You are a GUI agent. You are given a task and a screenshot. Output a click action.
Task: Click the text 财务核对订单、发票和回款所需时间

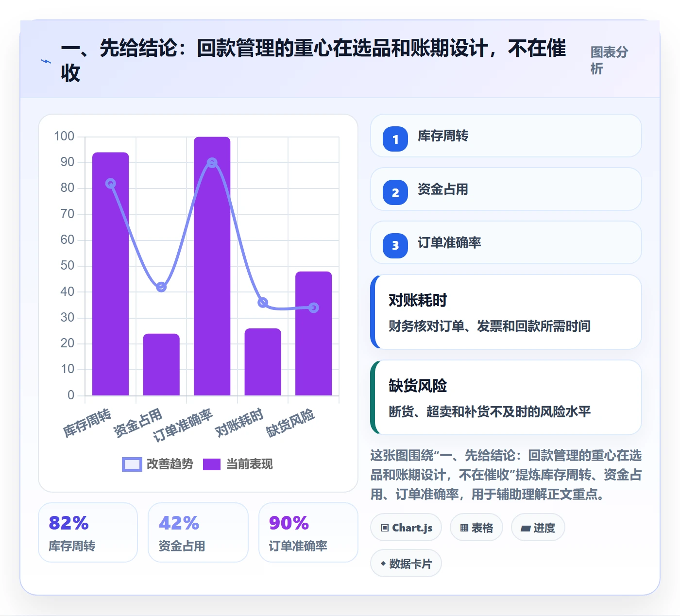[x=490, y=326]
